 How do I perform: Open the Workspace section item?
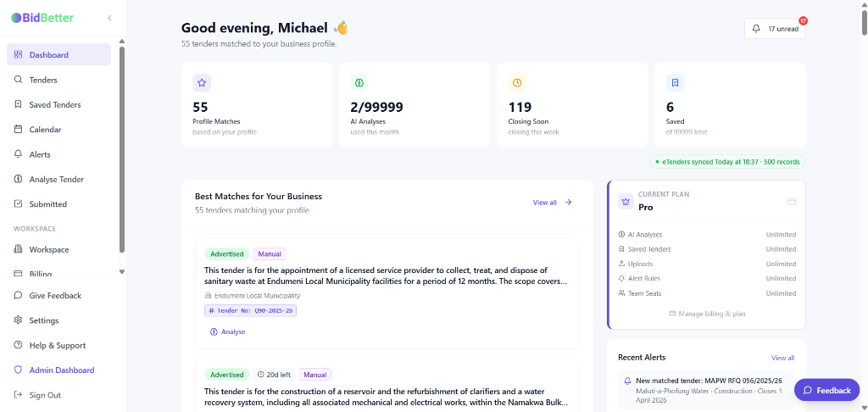[58, 250]
